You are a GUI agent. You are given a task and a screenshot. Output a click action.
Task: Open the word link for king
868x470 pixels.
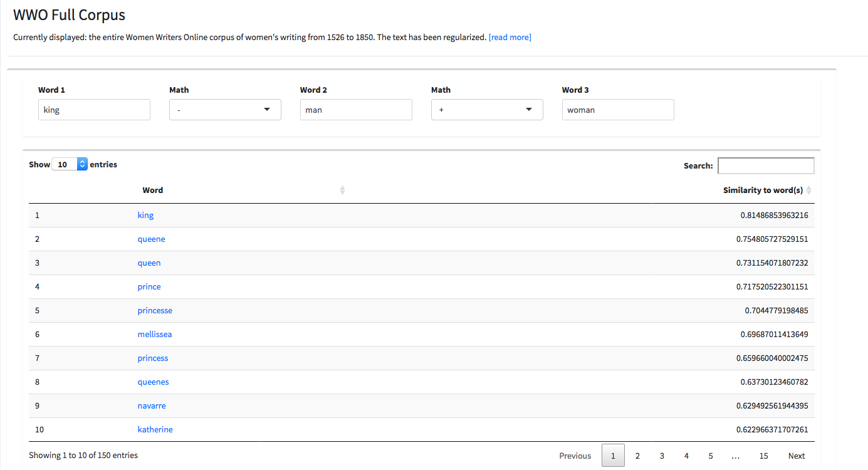(x=145, y=215)
